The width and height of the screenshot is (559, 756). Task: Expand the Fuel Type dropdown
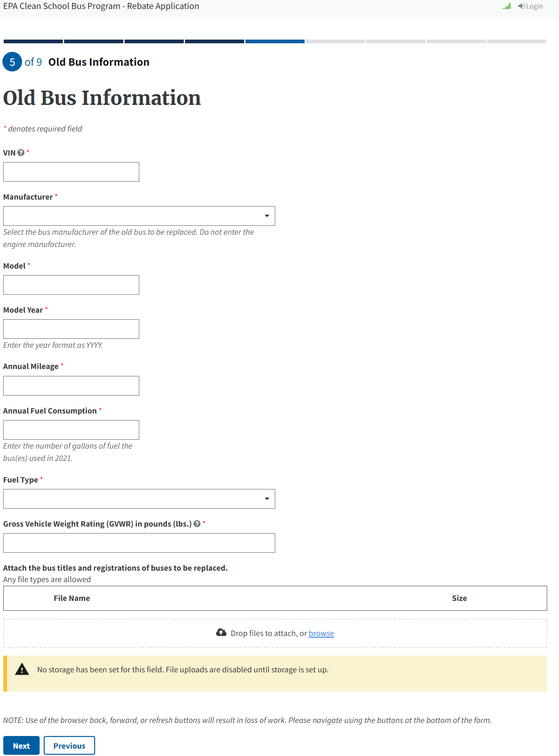coord(139,499)
